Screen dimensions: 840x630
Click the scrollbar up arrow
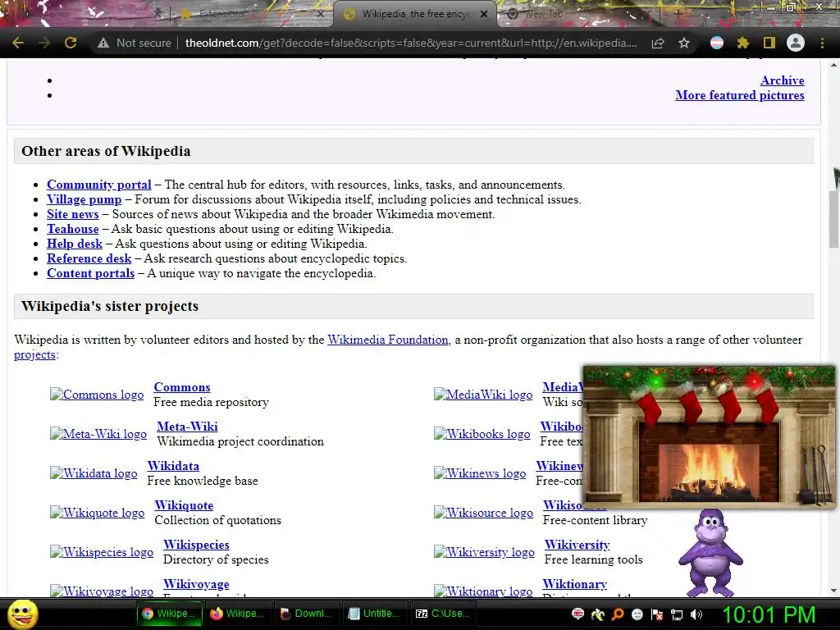(x=833, y=65)
